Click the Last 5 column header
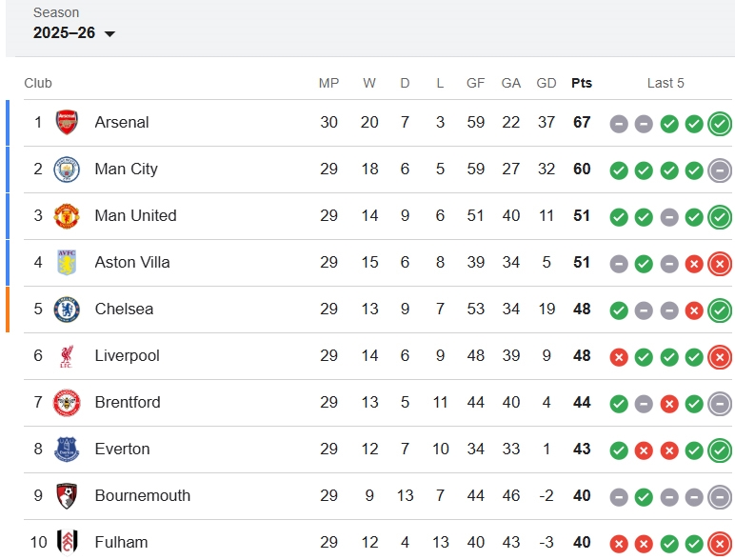The width and height of the screenshot is (735, 560). pyautogui.click(x=665, y=83)
